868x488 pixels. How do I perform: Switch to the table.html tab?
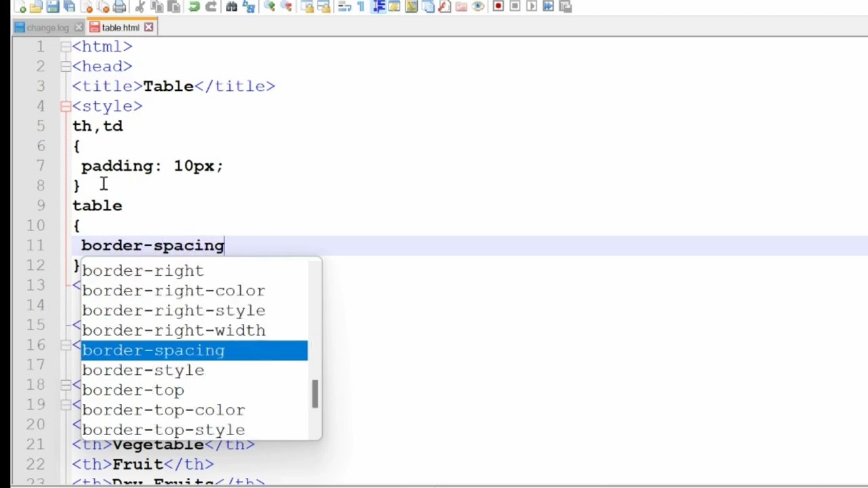(120, 28)
